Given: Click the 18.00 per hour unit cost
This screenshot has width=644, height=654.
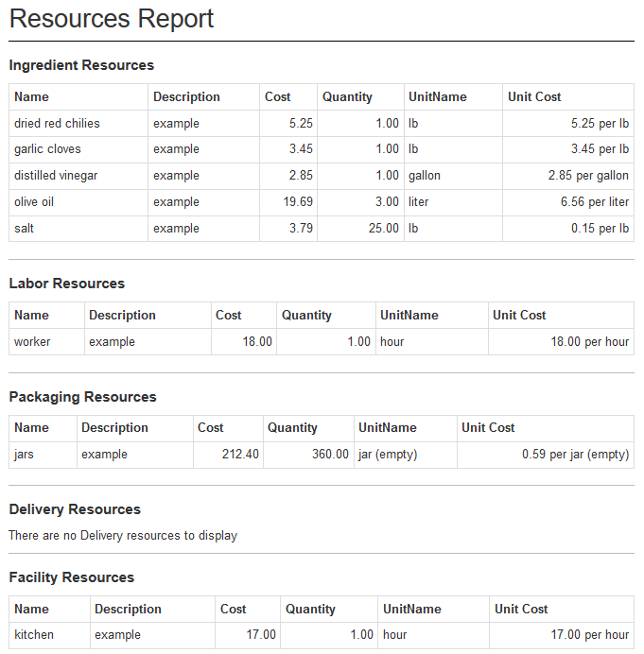Looking at the screenshot, I should [x=589, y=342].
